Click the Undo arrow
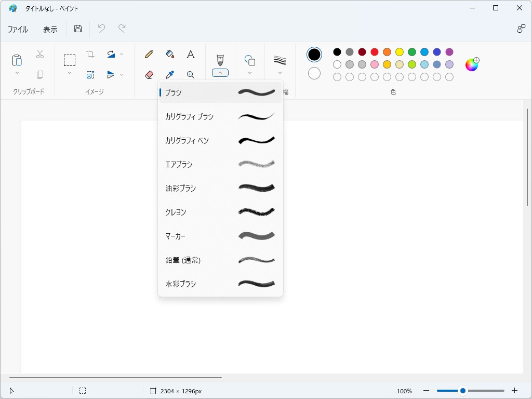532x399 pixels. tap(101, 29)
